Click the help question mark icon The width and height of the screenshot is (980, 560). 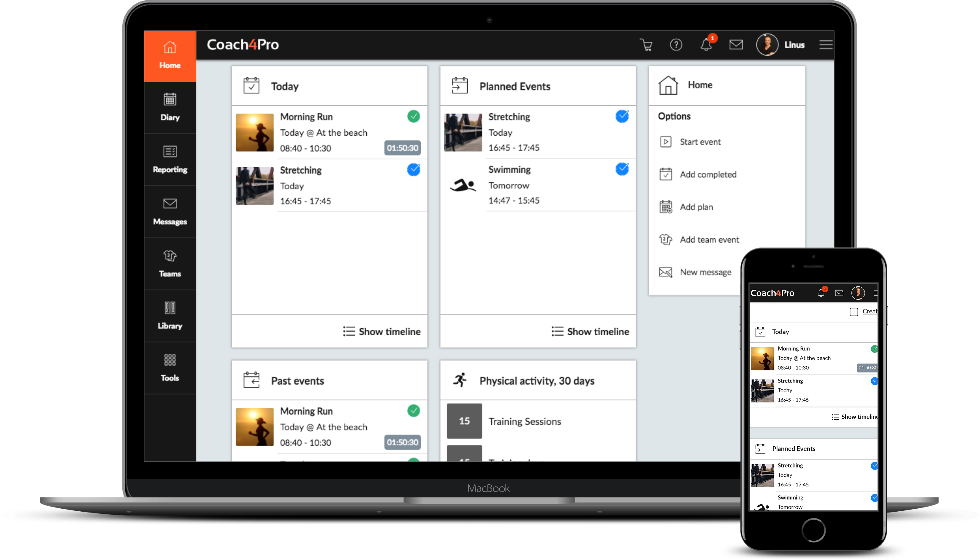click(x=676, y=45)
